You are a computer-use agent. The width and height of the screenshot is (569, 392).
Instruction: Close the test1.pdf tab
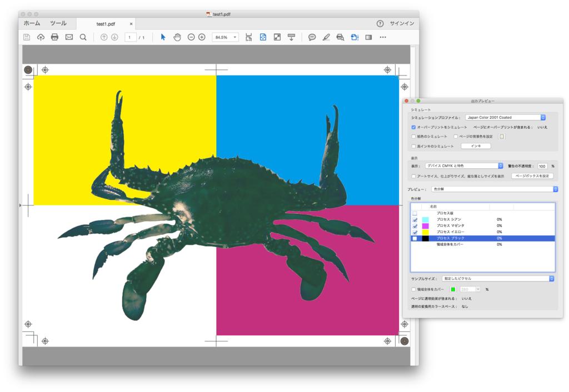coord(131,24)
